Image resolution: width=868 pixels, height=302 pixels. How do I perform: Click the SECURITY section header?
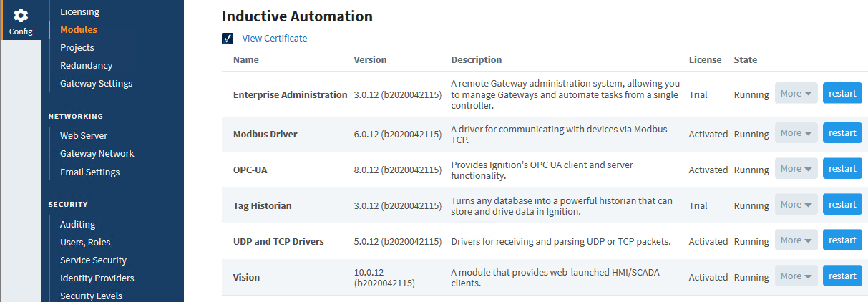pyautogui.click(x=68, y=204)
